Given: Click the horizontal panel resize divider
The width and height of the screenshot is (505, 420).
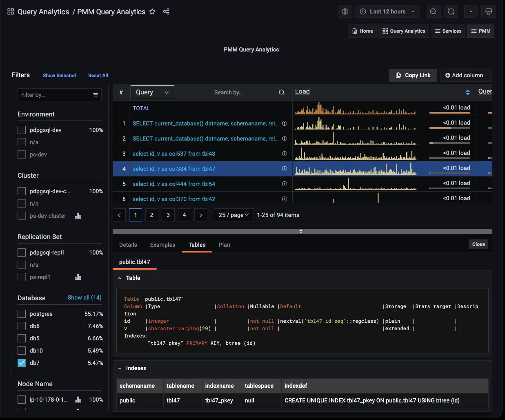Looking at the screenshot, I should [x=301, y=231].
